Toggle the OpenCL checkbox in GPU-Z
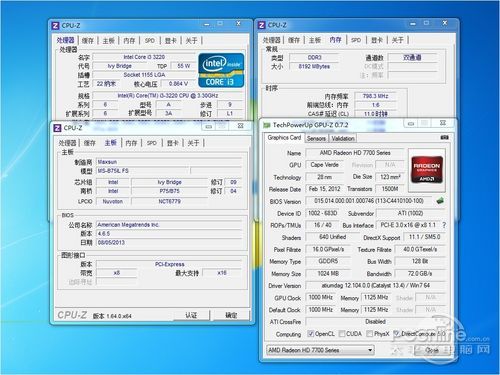This screenshot has width=500, height=375. click(x=310, y=334)
